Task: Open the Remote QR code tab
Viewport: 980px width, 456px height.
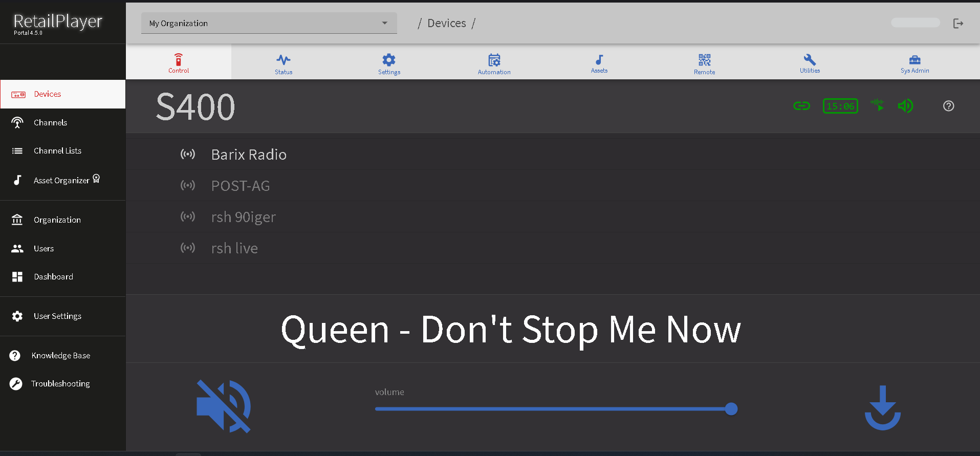Action: coord(704,63)
